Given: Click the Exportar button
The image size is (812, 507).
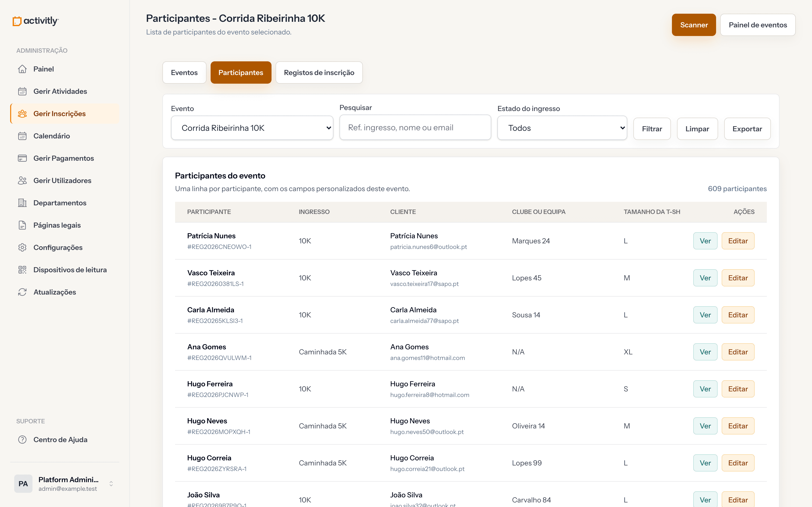Looking at the screenshot, I should point(747,129).
